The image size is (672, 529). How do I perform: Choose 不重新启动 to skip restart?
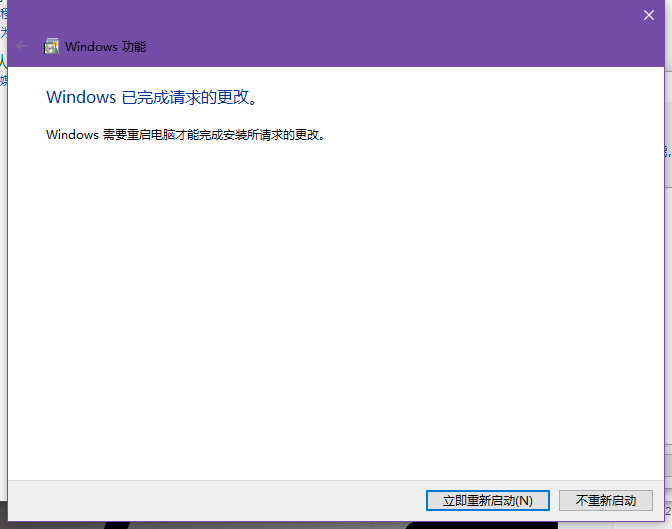tap(606, 500)
